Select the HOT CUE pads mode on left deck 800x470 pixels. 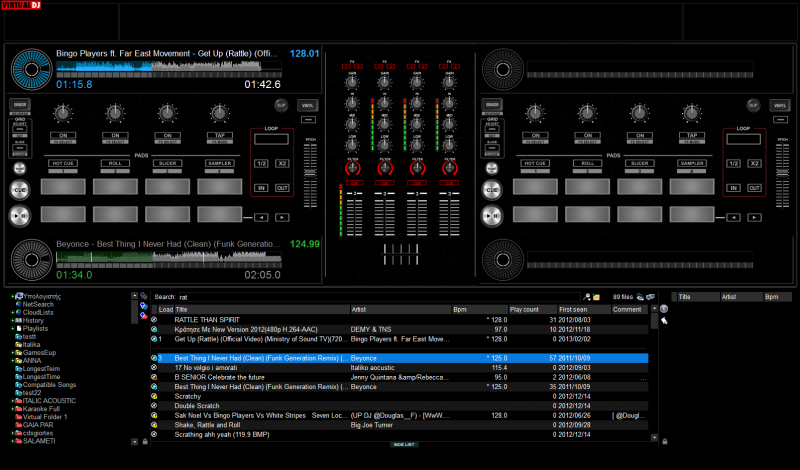(x=63, y=163)
